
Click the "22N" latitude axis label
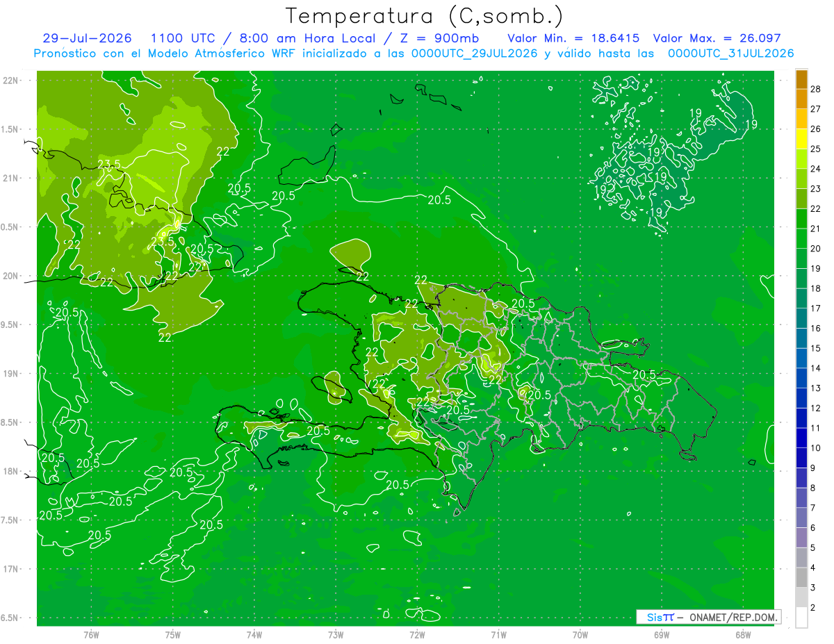10,81
